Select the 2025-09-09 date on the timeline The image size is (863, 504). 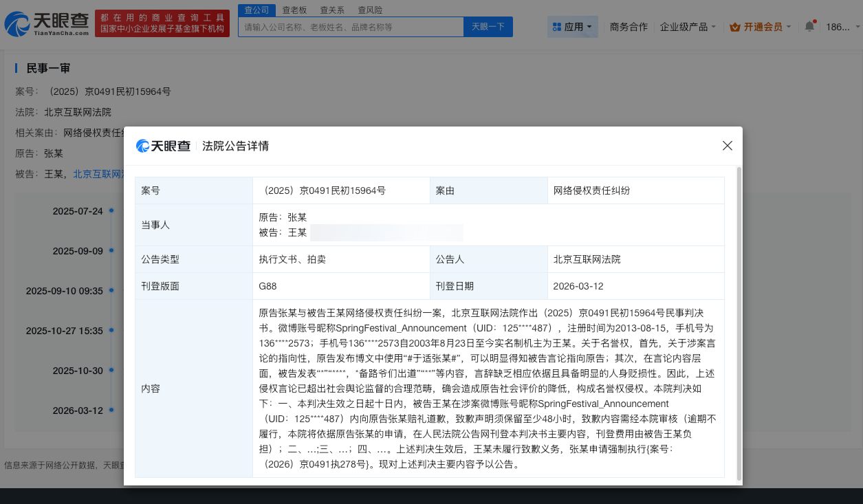(111, 250)
